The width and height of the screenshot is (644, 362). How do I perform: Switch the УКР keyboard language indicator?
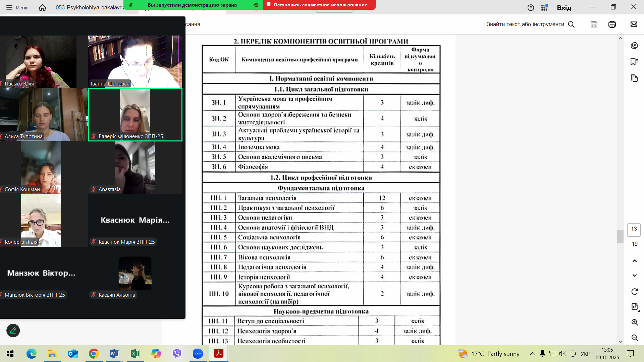coord(585,354)
